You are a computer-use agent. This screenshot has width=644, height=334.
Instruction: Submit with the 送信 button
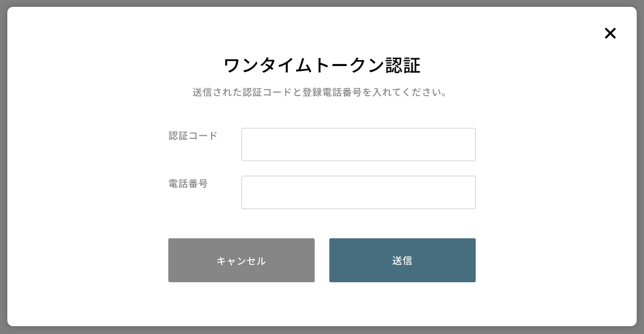(x=402, y=260)
